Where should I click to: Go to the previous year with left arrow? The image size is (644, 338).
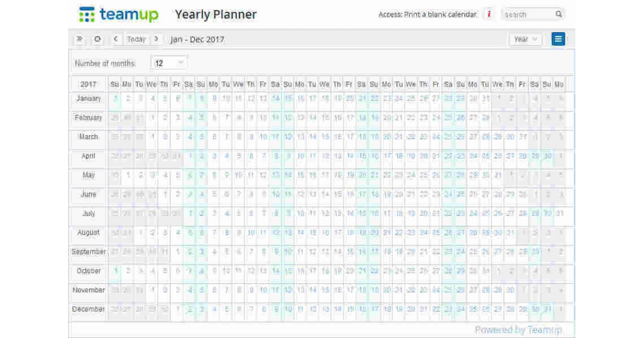116,39
